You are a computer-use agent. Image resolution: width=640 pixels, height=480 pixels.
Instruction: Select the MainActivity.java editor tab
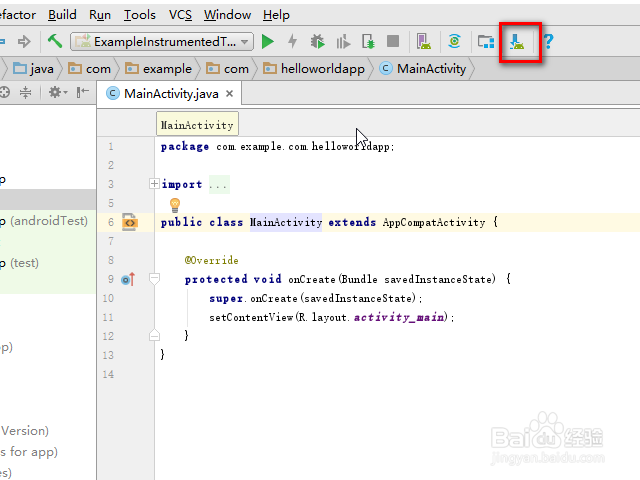pos(169,94)
